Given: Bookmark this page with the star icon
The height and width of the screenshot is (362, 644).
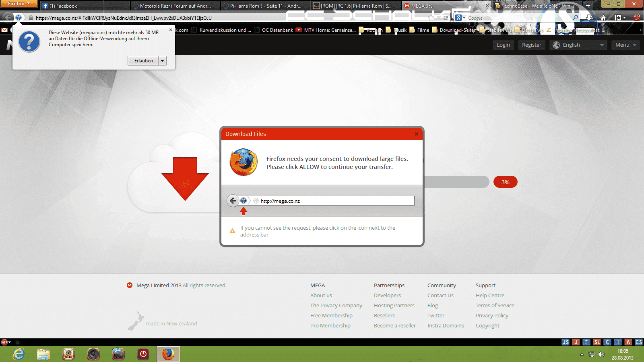Looking at the screenshot, I should [431, 18].
